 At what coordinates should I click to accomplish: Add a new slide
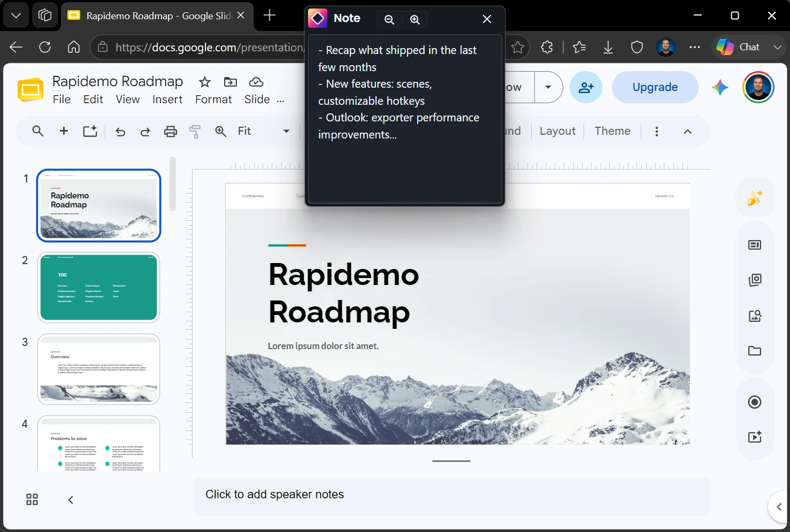[x=64, y=131]
